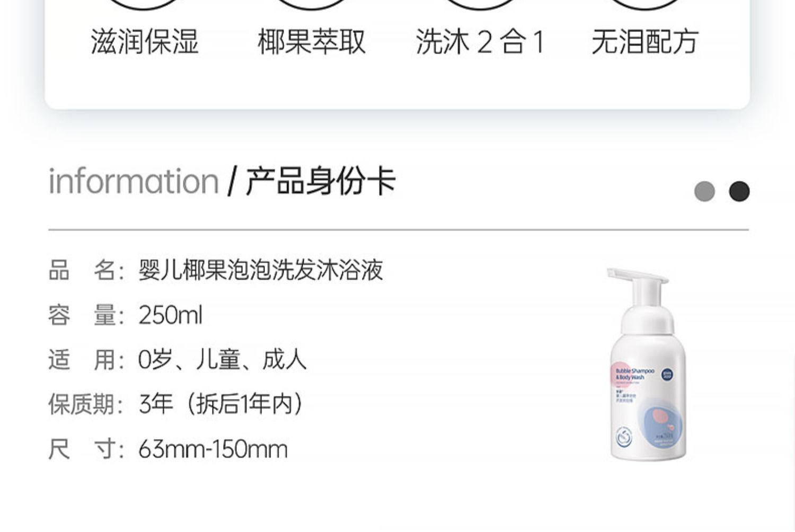Click the circle icon above 椰果萃取

tap(312, 4)
